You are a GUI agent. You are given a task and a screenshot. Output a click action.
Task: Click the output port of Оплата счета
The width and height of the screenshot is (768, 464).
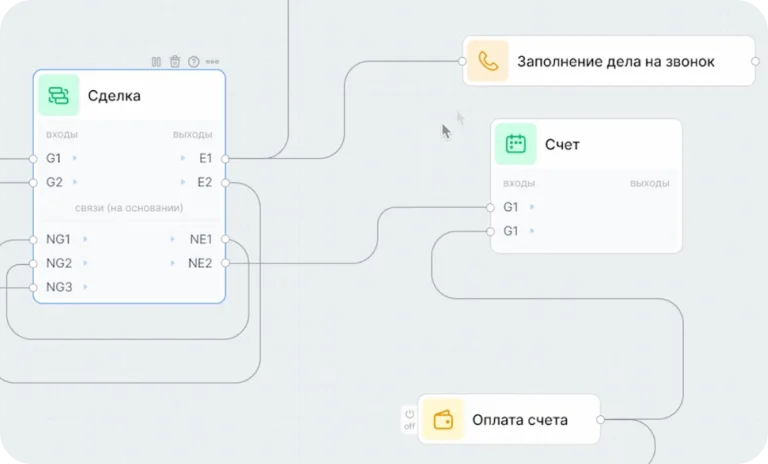point(600,419)
